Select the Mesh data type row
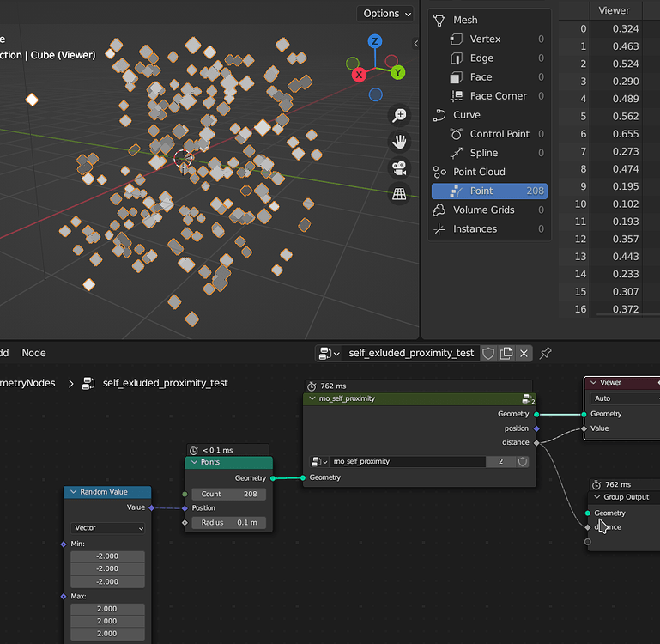Viewport: 660px width, 644px height. (x=489, y=20)
